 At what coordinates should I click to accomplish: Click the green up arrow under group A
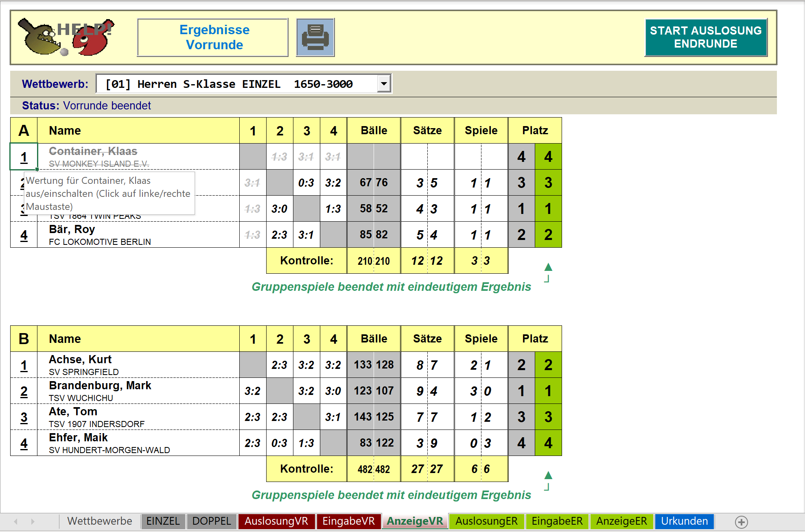(548, 267)
